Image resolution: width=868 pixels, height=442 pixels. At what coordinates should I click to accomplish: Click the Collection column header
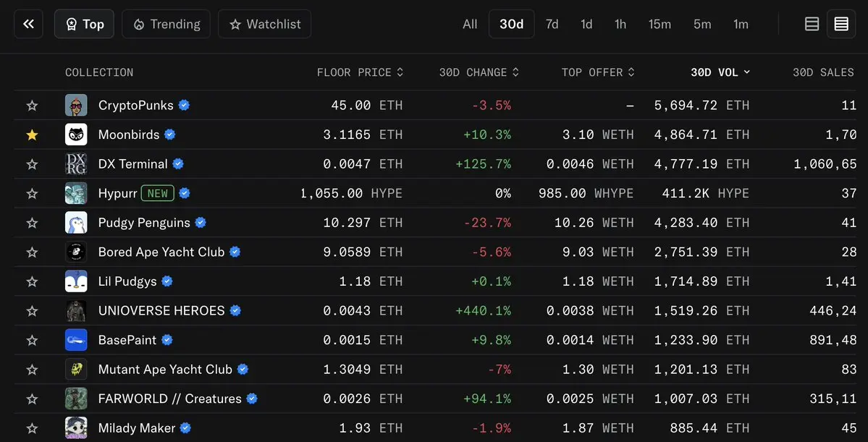coord(99,72)
